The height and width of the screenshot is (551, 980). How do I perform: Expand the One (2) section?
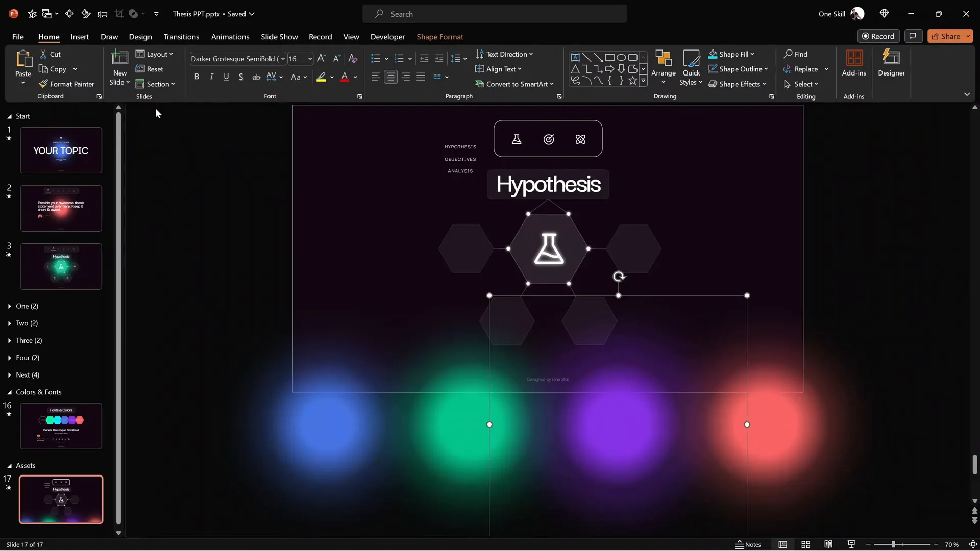pyautogui.click(x=10, y=306)
